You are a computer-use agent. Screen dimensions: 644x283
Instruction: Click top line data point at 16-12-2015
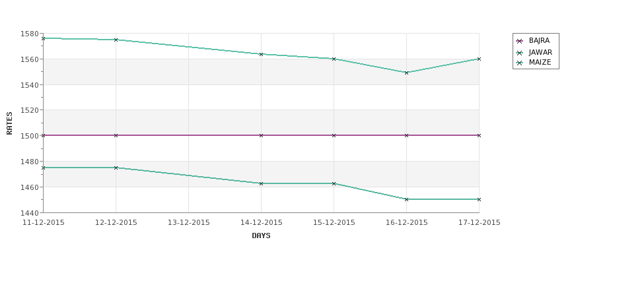tap(407, 73)
